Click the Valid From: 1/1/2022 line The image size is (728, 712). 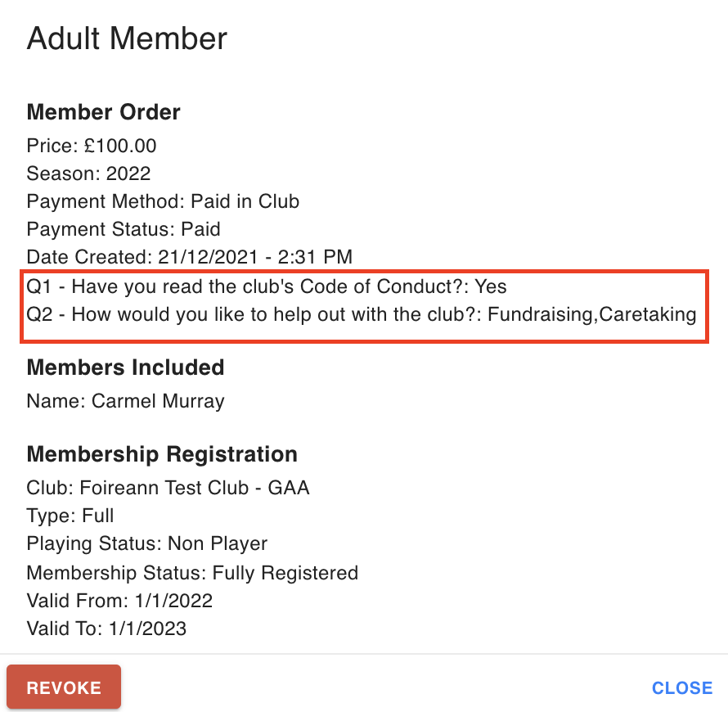pos(119,601)
